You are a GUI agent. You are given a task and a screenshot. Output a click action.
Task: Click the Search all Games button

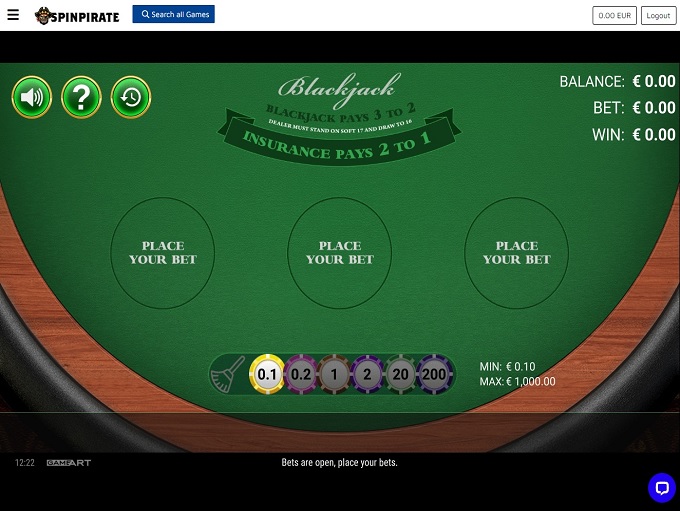click(x=173, y=14)
